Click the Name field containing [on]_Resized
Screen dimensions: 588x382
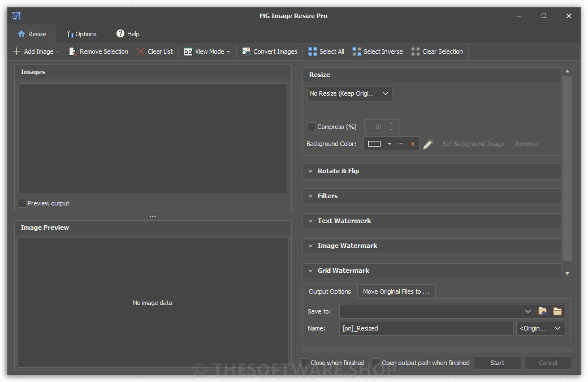[x=426, y=328]
